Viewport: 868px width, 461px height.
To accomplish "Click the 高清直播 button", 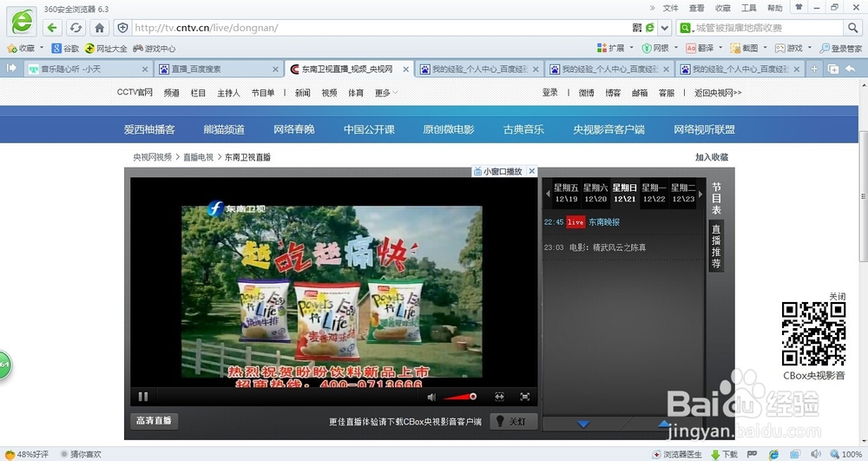I will tap(154, 420).
